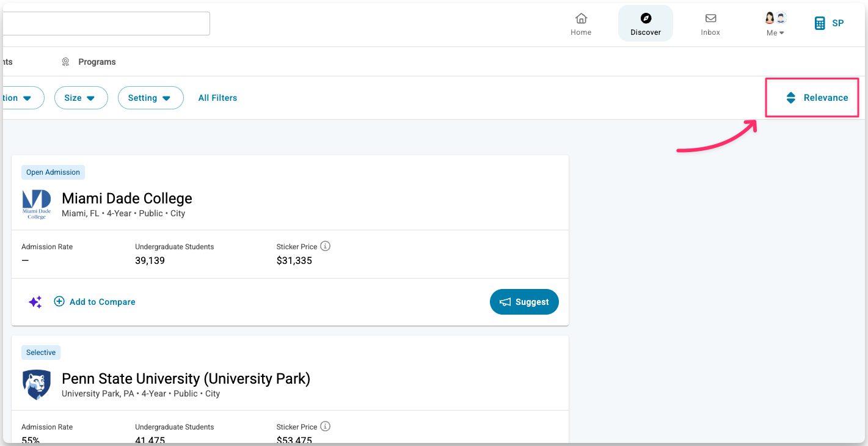Open Penn State University (University Park) title
868x446 pixels.
tap(186, 379)
